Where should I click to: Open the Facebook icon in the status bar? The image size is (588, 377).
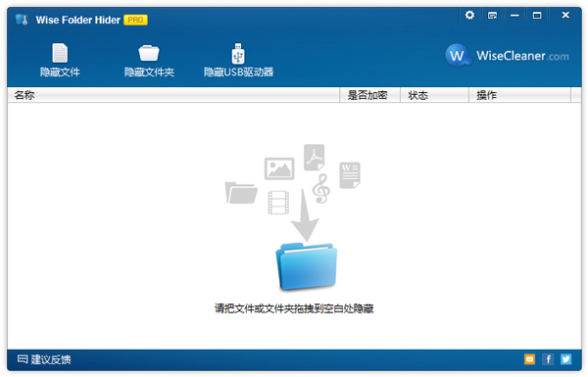pos(548,359)
